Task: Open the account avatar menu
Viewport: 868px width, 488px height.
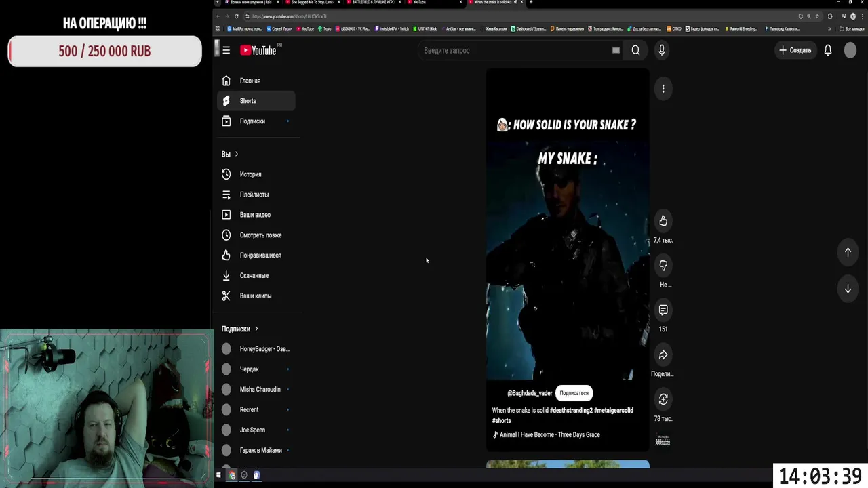Action: click(x=850, y=50)
